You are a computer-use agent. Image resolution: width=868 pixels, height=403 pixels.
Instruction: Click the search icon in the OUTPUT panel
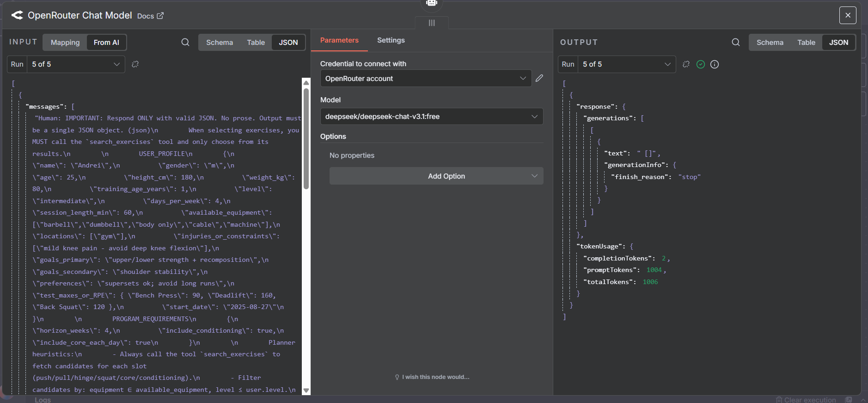pos(736,42)
